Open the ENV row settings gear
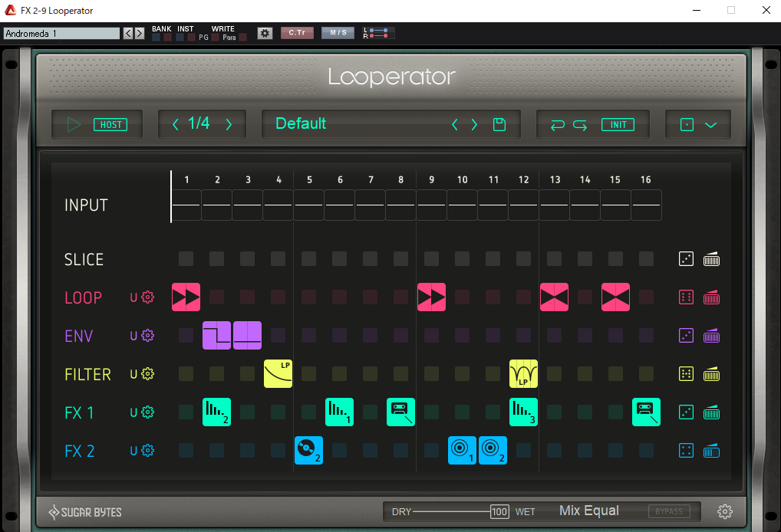The image size is (781, 532). [147, 336]
